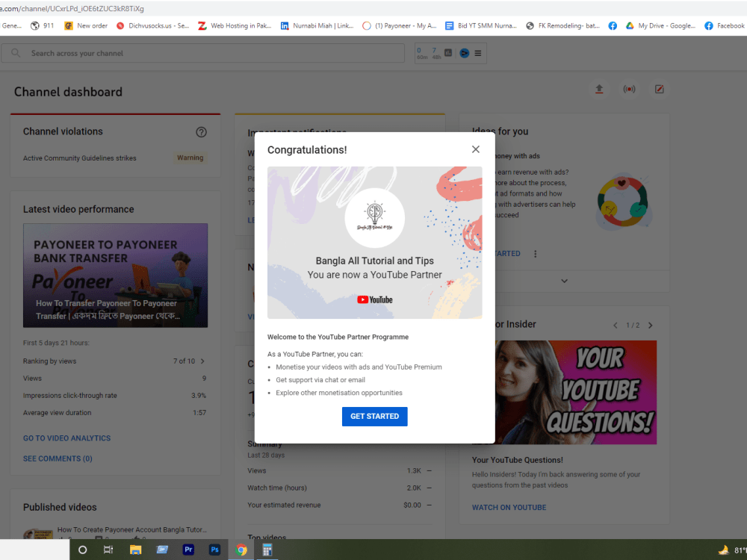Click the Average view duration row
The height and width of the screenshot is (560, 747).
pos(115,412)
